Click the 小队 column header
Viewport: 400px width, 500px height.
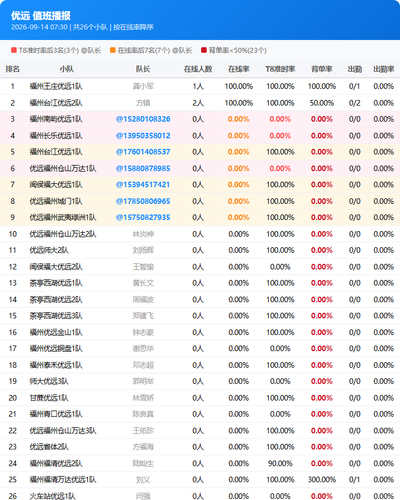coord(67,69)
